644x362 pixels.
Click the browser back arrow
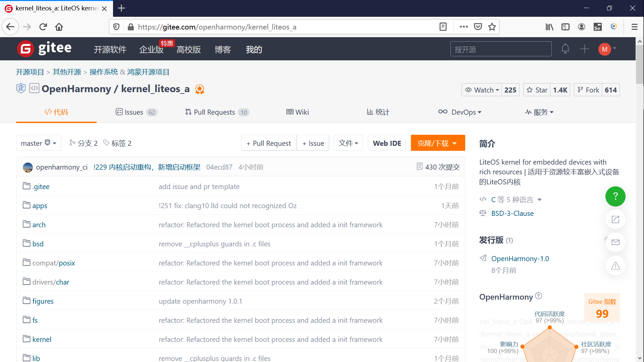coord(10,27)
